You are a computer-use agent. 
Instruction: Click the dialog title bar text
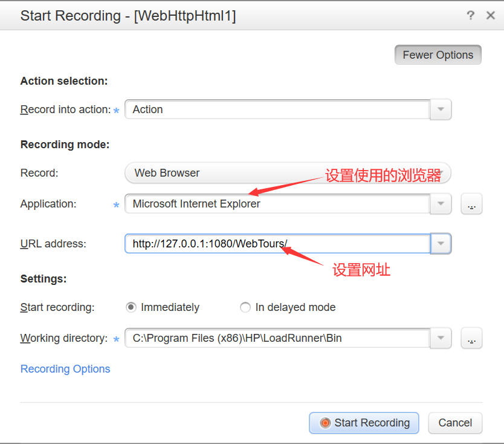click(x=128, y=16)
